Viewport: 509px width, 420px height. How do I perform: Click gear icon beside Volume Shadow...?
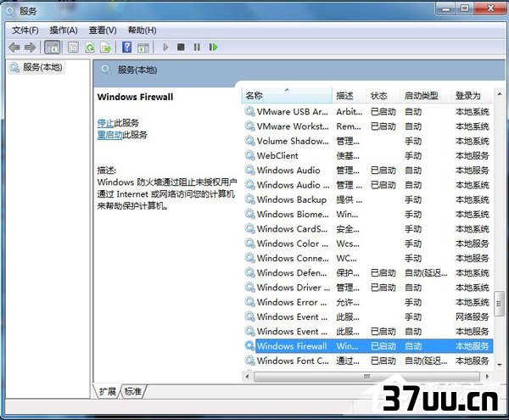tap(249, 141)
